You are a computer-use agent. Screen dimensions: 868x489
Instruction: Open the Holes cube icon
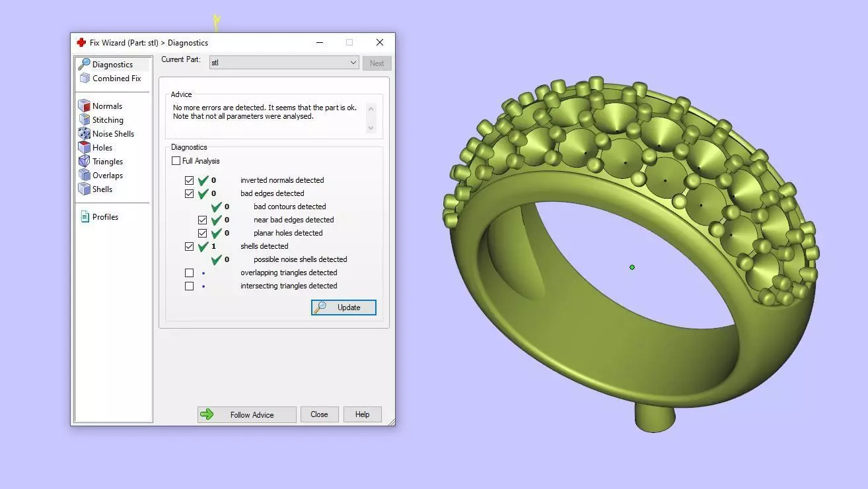84,147
